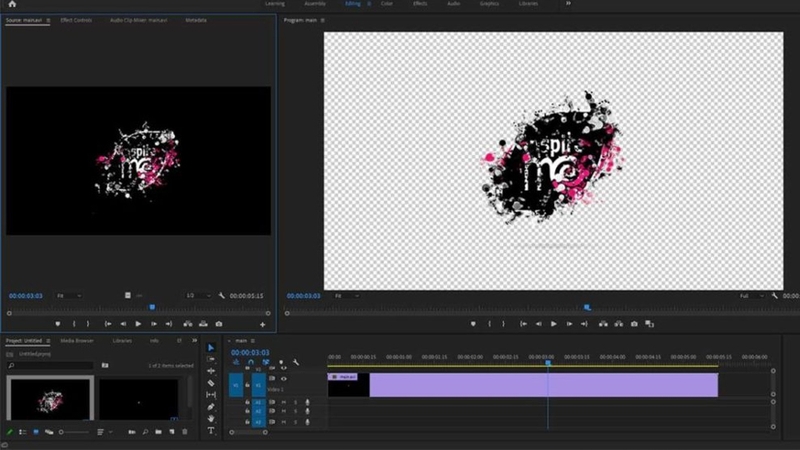Solo audio track A2
Image resolution: width=800 pixels, height=450 pixels.
pyautogui.click(x=295, y=411)
